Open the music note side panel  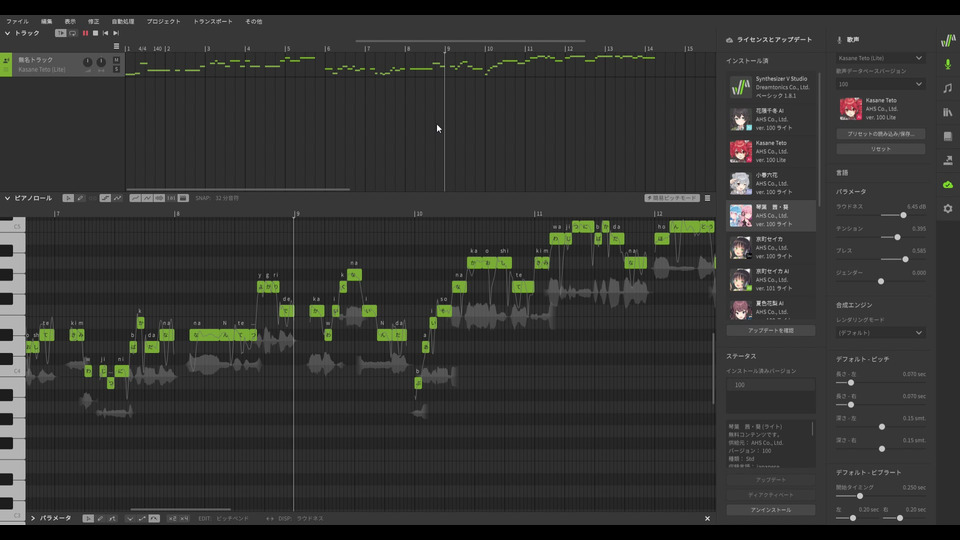[x=948, y=88]
